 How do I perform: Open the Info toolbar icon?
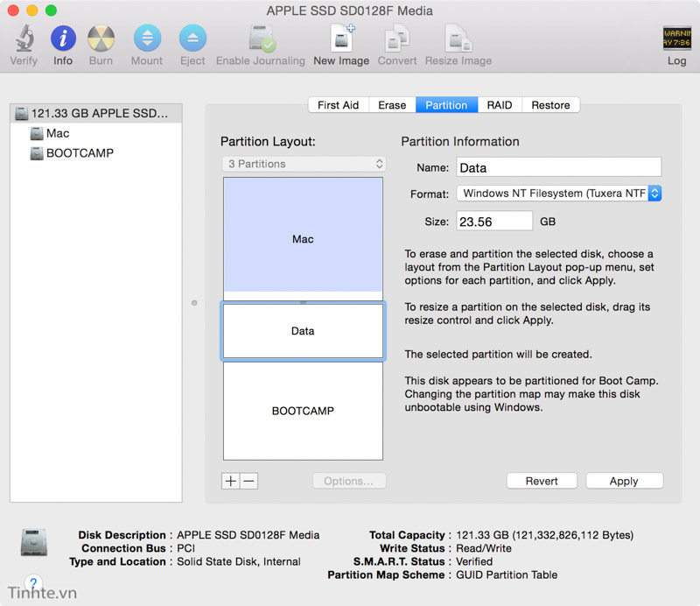tap(63, 39)
